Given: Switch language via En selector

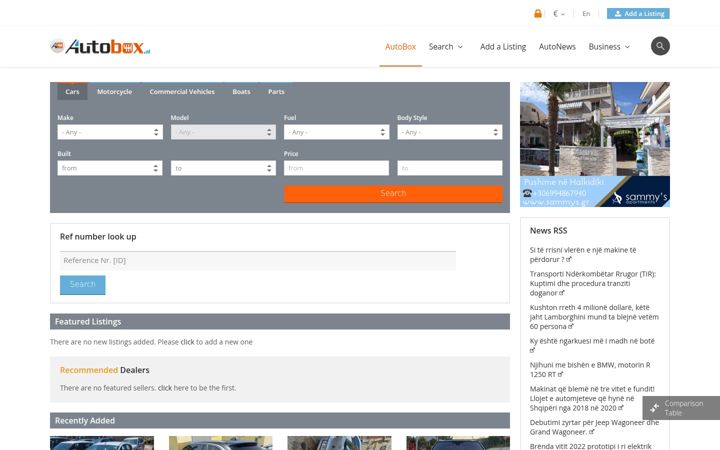Looking at the screenshot, I should [x=586, y=14].
